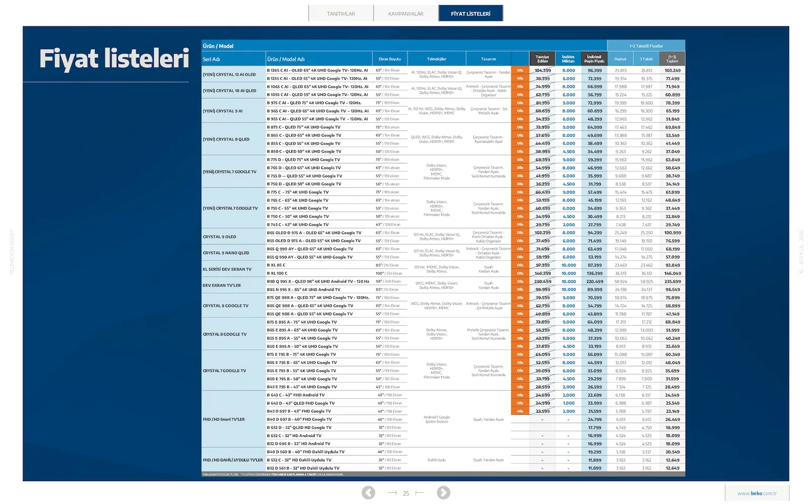The image size is (812, 504).
Task: Select the '(YENİ) CRYSTAL 12 AI OLED' series
Action: tap(229, 75)
